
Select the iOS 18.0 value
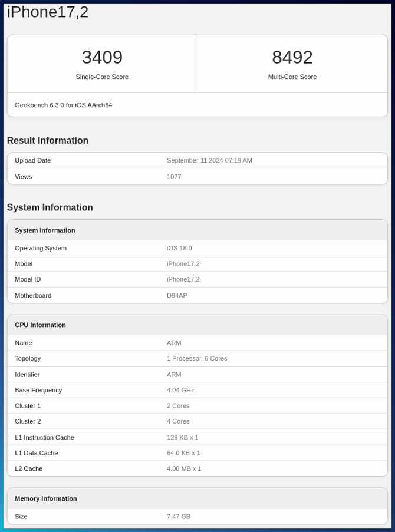click(x=179, y=249)
